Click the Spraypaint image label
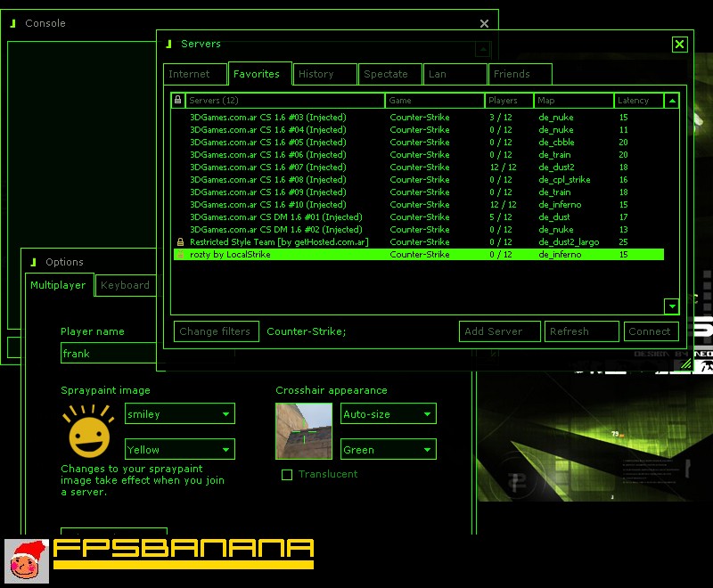 (105, 390)
